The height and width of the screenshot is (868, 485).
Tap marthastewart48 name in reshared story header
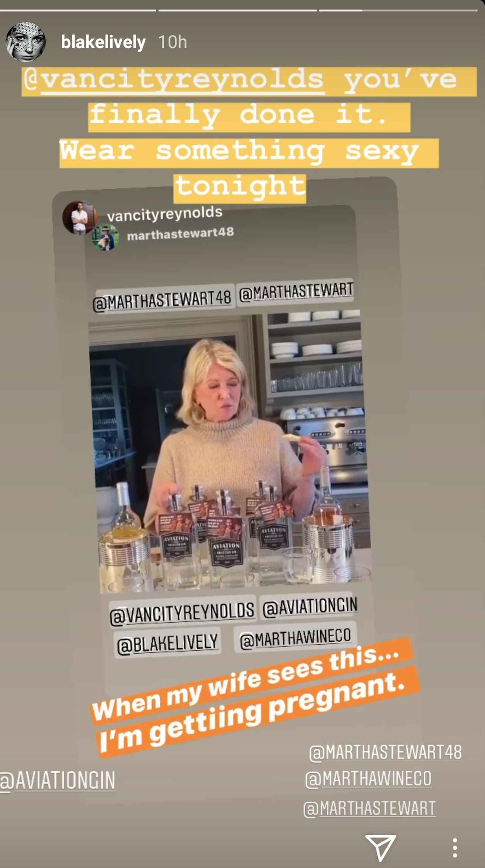point(180,234)
